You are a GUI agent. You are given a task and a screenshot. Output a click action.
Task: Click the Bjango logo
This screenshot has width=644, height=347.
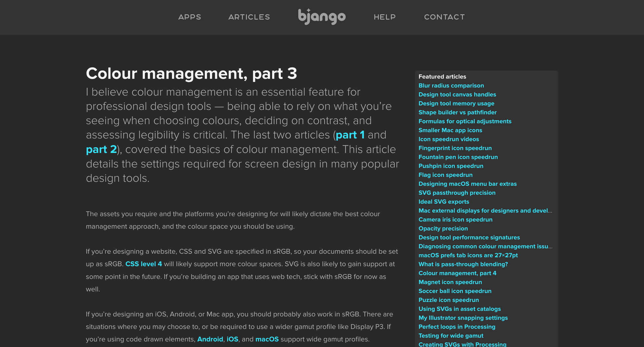322,16
